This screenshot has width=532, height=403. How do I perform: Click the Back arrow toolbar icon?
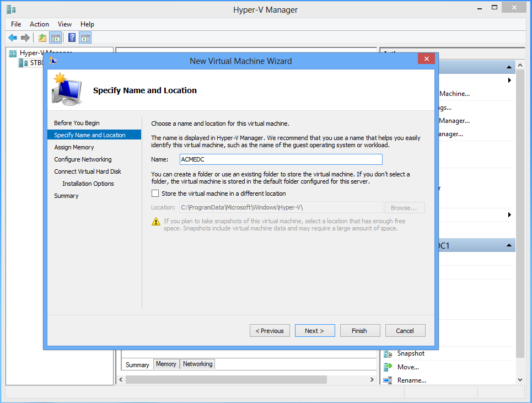(13, 37)
